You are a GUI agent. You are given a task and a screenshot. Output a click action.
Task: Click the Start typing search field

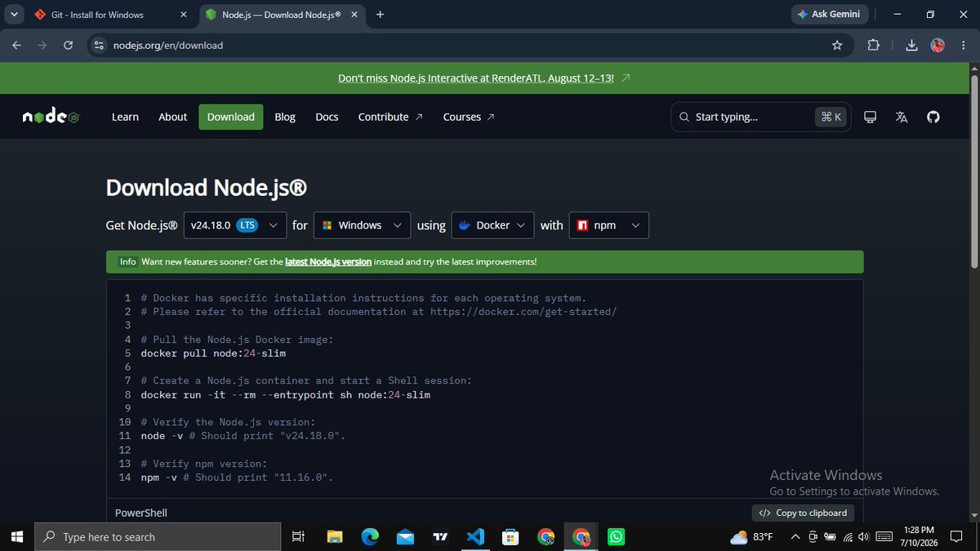[759, 117]
